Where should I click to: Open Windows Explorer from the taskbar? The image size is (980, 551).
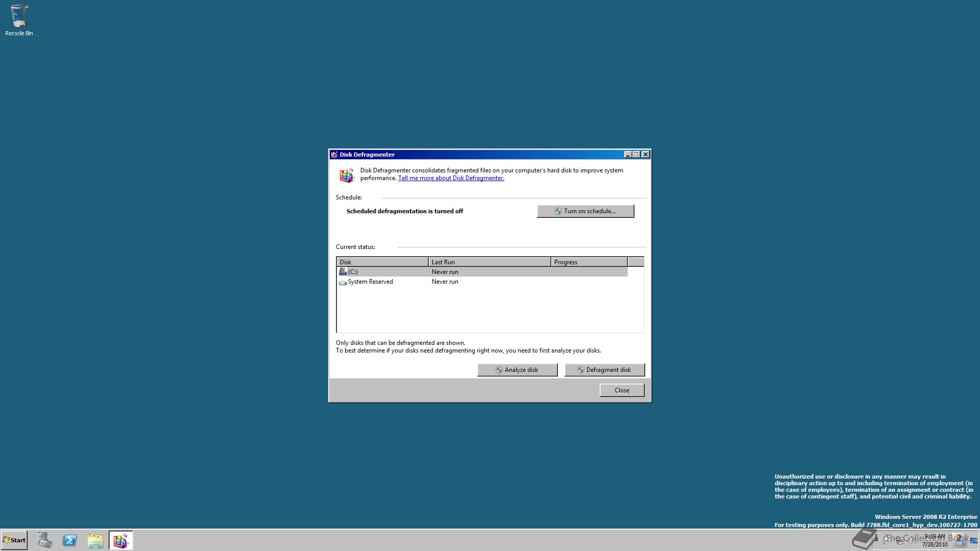click(x=95, y=540)
